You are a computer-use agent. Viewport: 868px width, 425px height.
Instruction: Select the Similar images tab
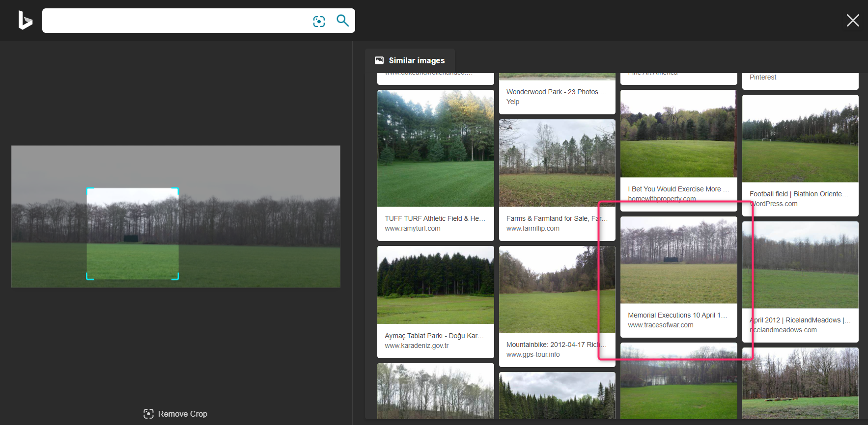(410, 60)
